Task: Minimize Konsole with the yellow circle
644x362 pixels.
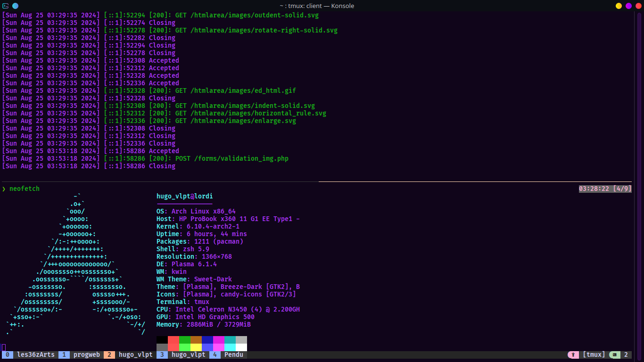Action: [619, 6]
